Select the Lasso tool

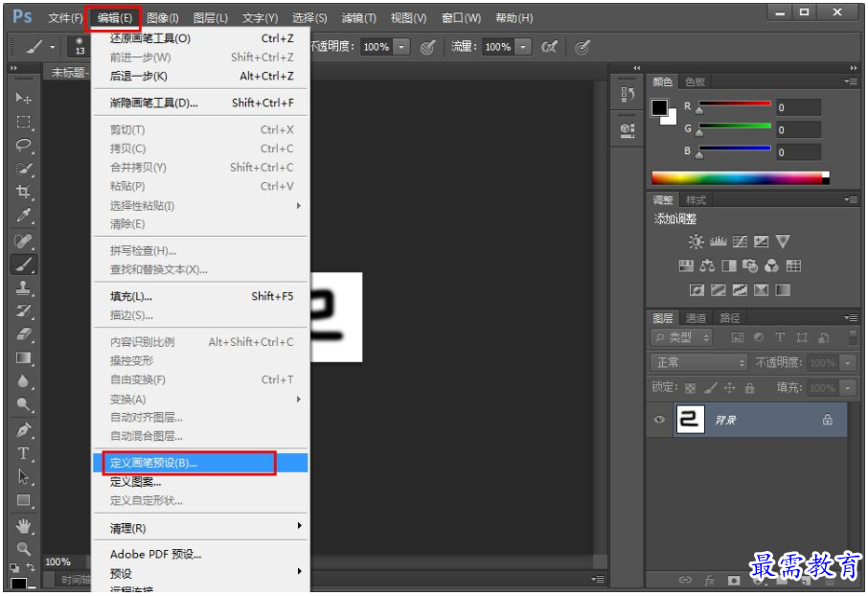coord(23,145)
